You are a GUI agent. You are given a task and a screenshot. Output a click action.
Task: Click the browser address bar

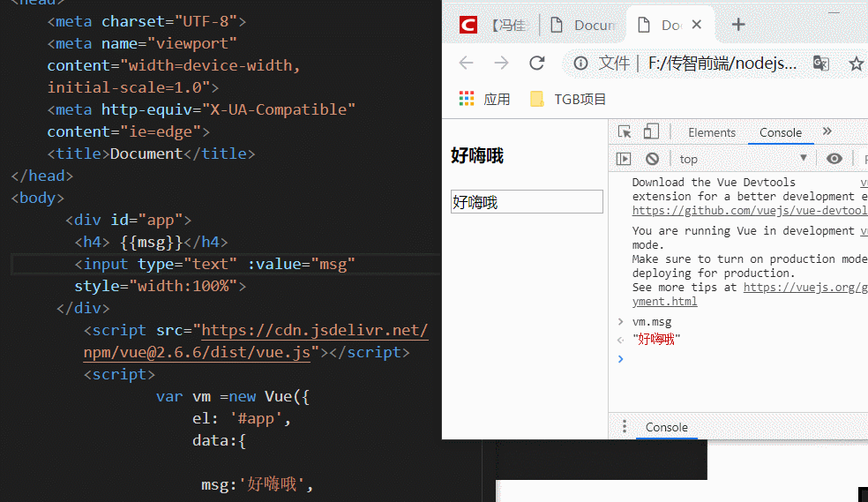(722, 64)
